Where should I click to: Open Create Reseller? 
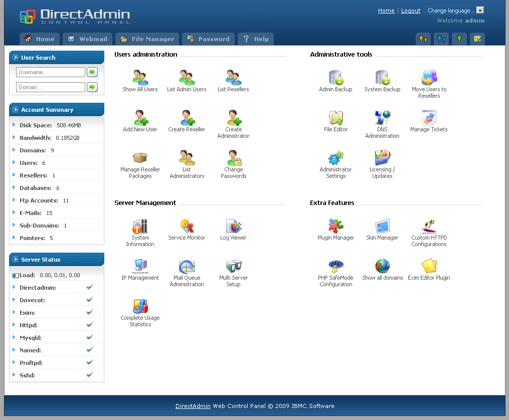[x=187, y=121]
